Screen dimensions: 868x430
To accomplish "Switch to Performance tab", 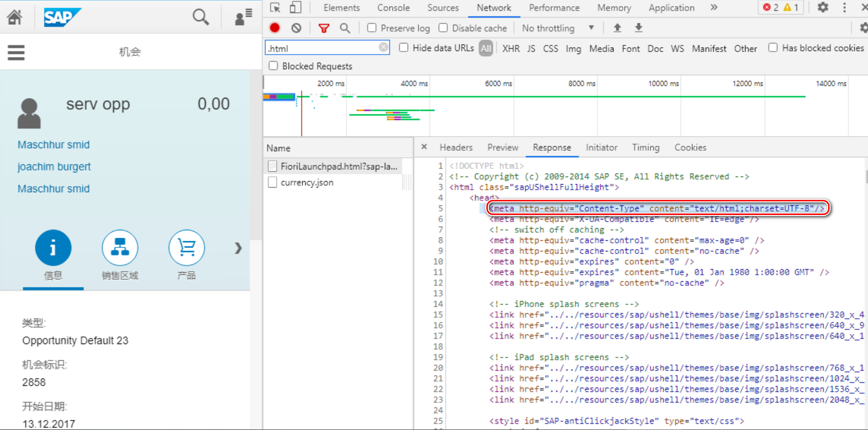I will [x=555, y=8].
